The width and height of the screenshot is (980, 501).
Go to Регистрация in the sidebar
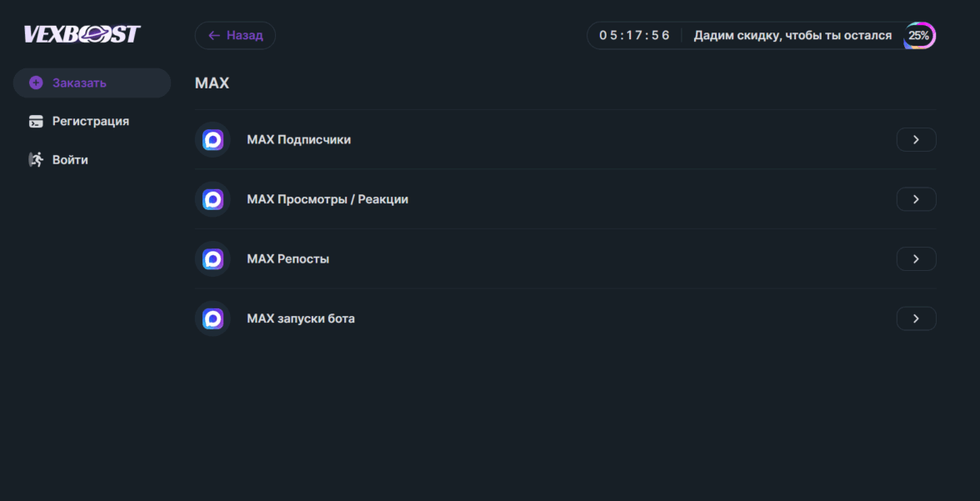coord(90,122)
